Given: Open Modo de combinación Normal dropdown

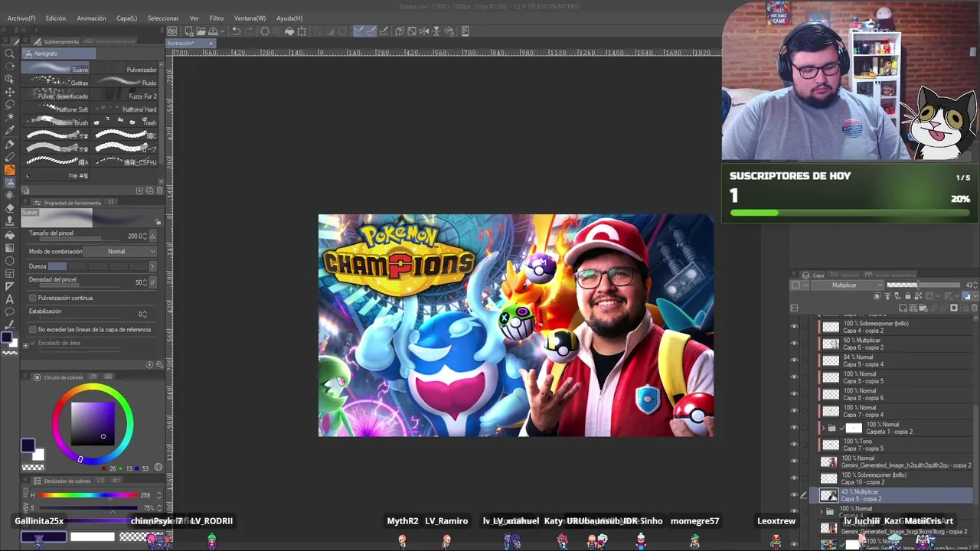Looking at the screenshot, I should [120, 252].
